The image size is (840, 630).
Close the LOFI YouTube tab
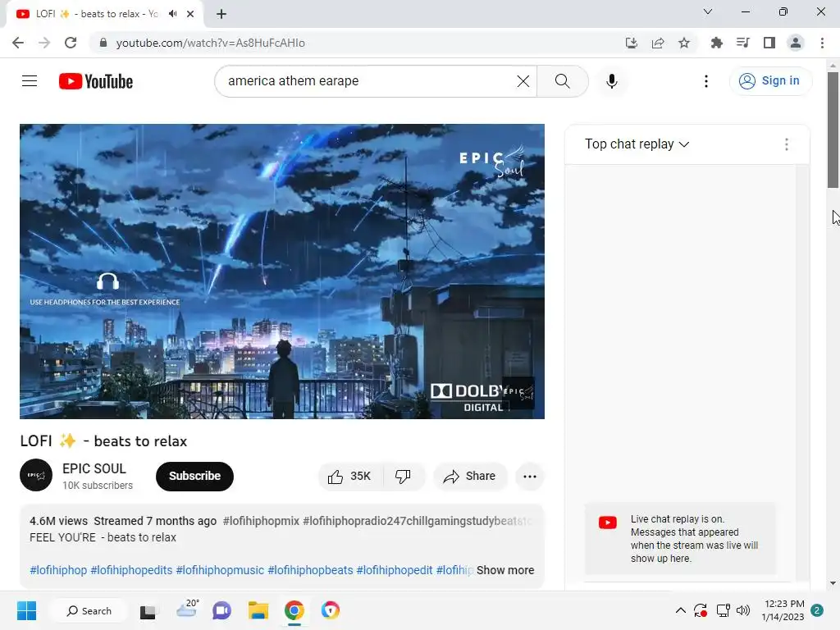pos(190,14)
